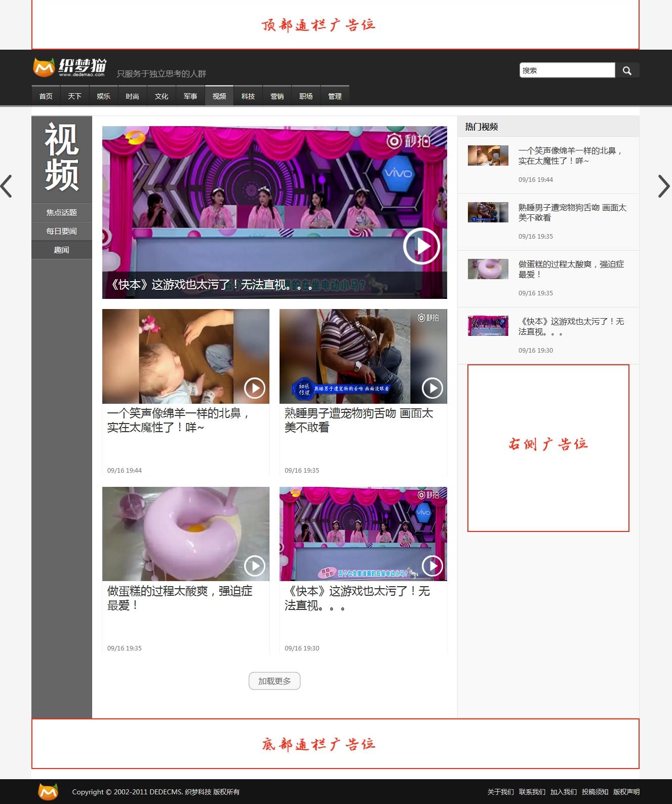This screenshot has height=804, width=672.
Task: Go to previous page with left arrow
Action: click(x=7, y=186)
